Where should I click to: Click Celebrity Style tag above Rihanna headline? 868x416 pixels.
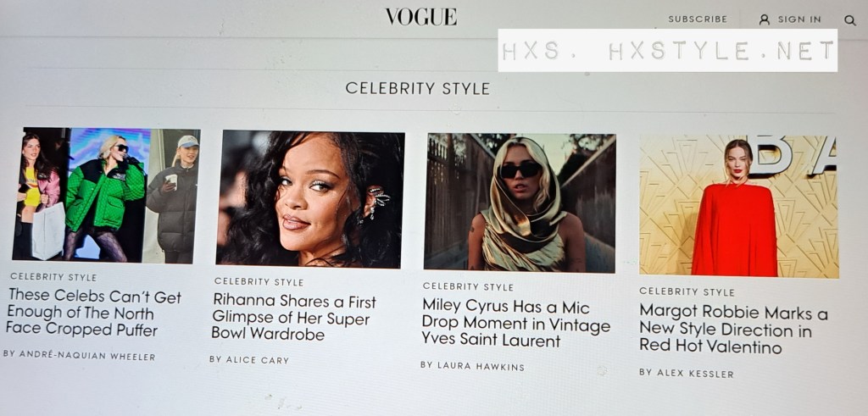point(259,281)
